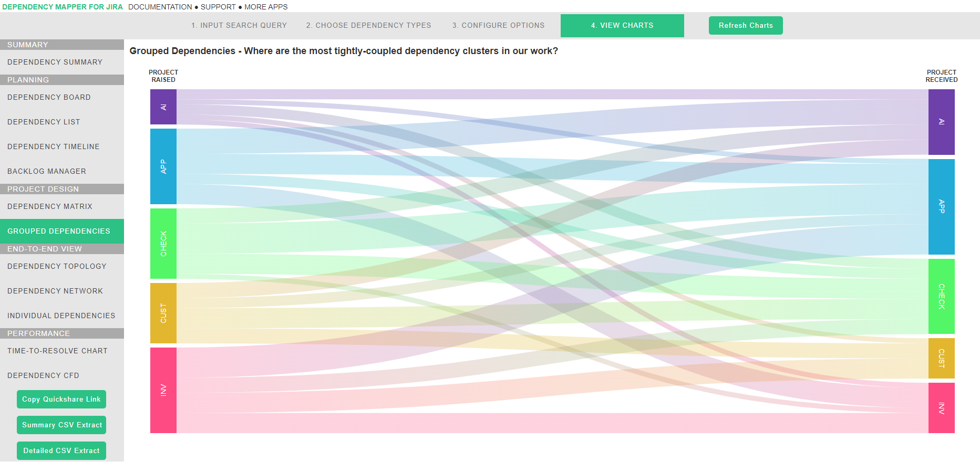Screen dimensions: 980x462
Task: Open the Dependency Board view
Action: click(x=62, y=97)
